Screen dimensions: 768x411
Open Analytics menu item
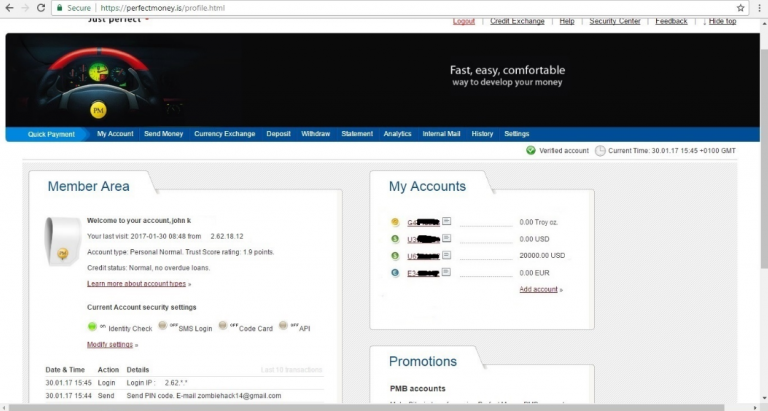tap(397, 134)
